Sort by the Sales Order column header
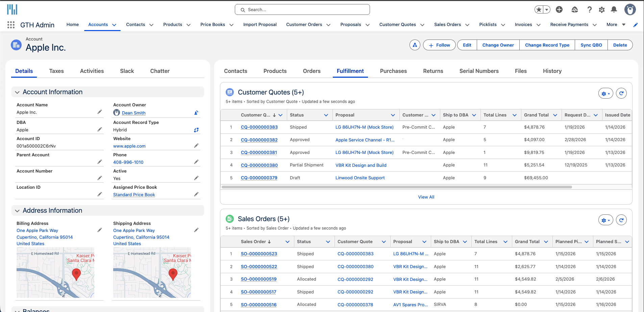 pyautogui.click(x=256, y=242)
